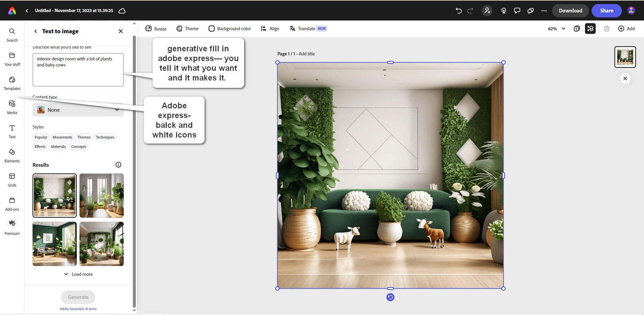This screenshot has width=644, height=315.
Task: Open the more options ellipsis menu
Action: [544, 11]
